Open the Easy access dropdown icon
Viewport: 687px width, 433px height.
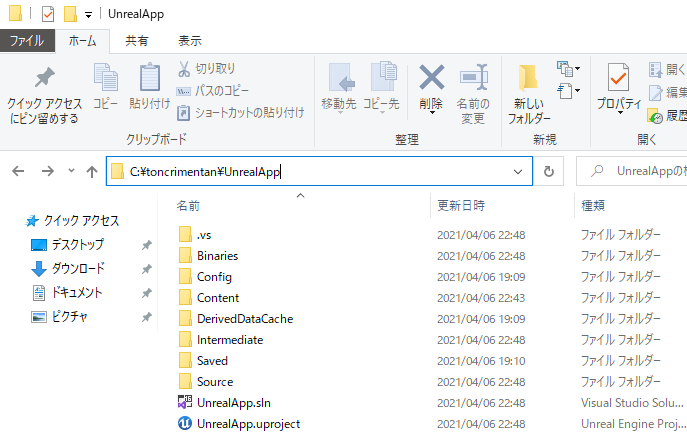click(568, 91)
